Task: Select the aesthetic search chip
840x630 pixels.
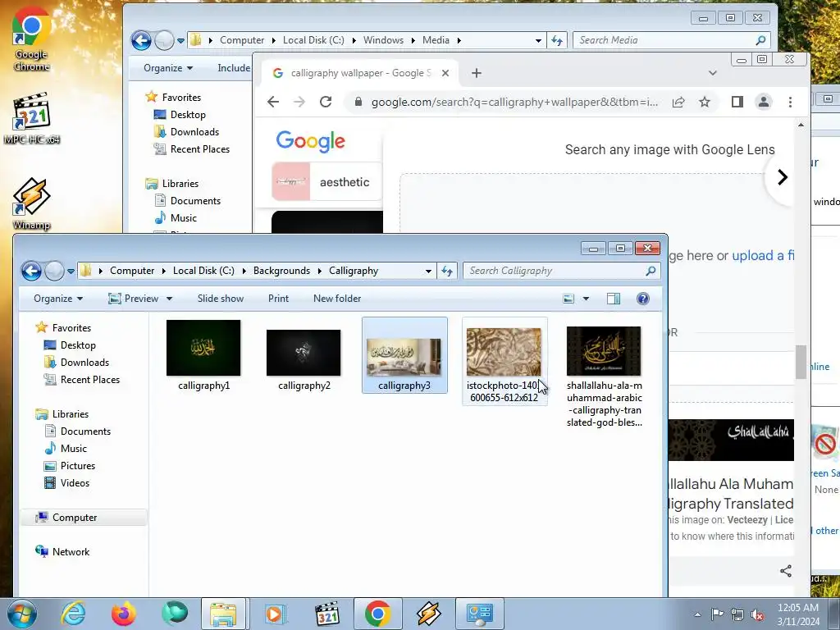Action: point(326,181)
